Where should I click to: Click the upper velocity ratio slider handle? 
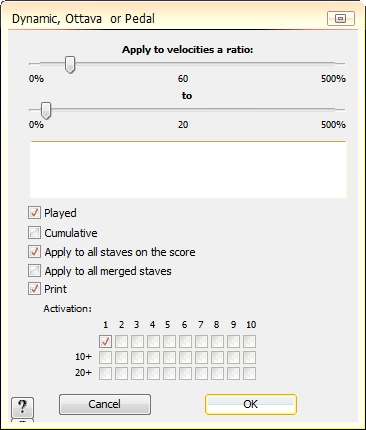click(70, 64)
